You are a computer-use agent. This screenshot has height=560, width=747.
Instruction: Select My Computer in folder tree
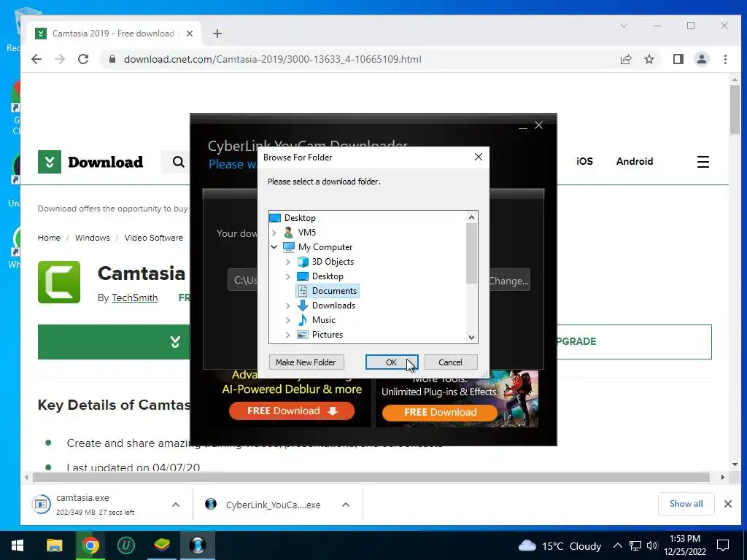(x=325, y=247)
